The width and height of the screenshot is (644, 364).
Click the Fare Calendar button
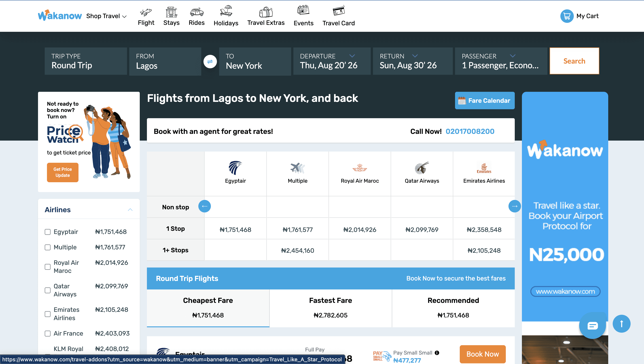(485, 101)
